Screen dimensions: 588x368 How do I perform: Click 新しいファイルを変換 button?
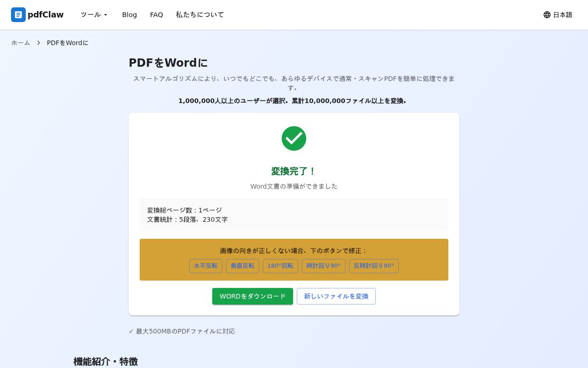336,296
